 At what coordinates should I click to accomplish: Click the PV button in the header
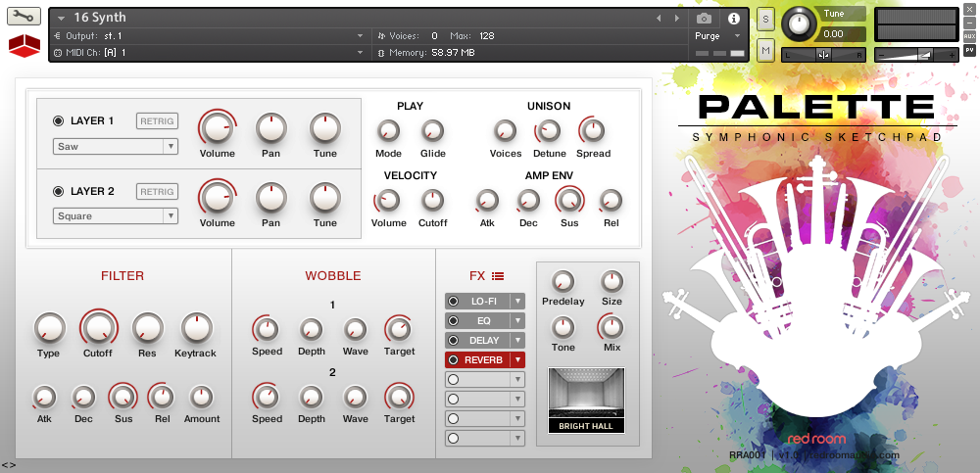[x=969, y=49]
